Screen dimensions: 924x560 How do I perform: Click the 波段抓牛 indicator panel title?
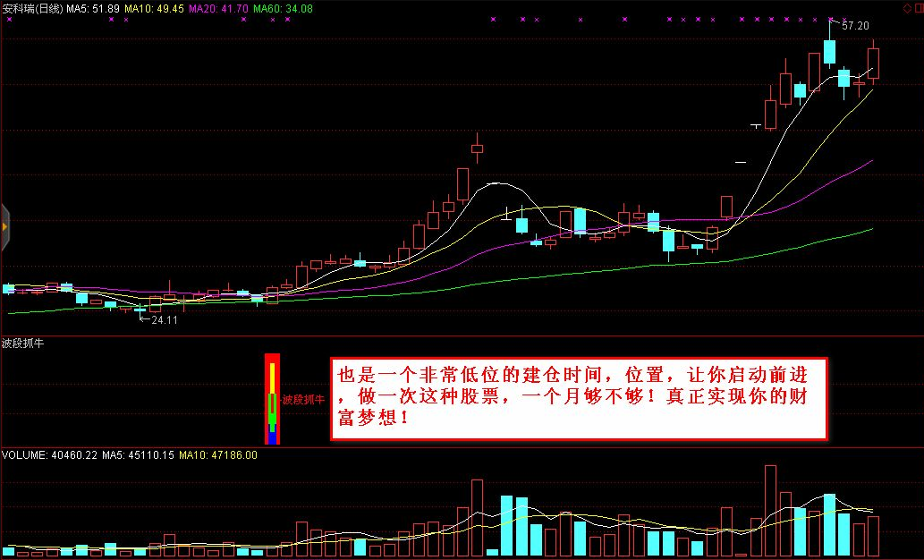click(23, 343)
